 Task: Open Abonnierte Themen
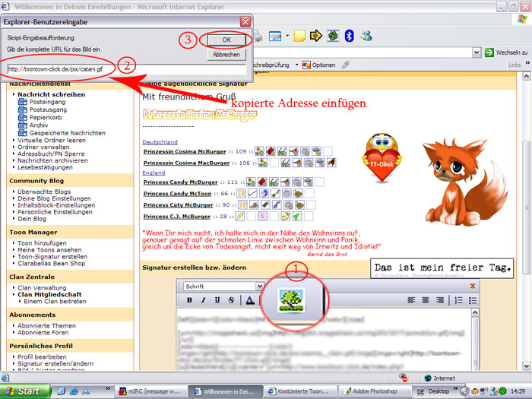coord(47,326)
